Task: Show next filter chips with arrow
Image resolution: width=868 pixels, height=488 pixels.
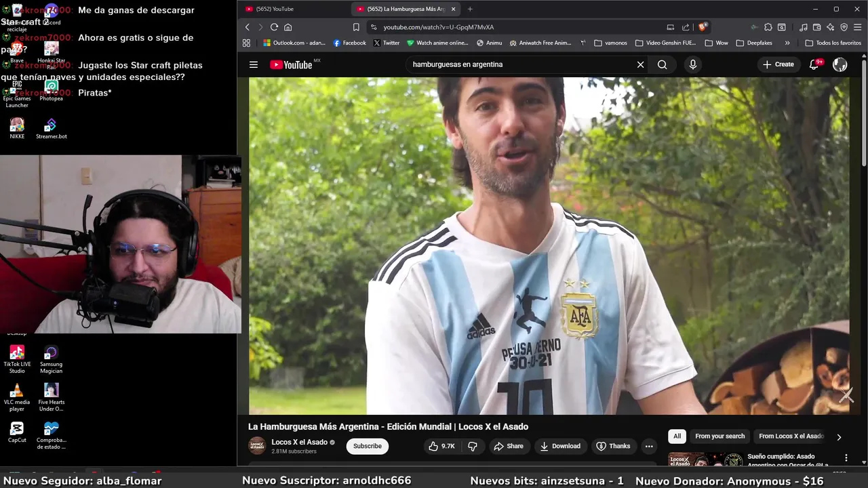Action: click(839, 437)
